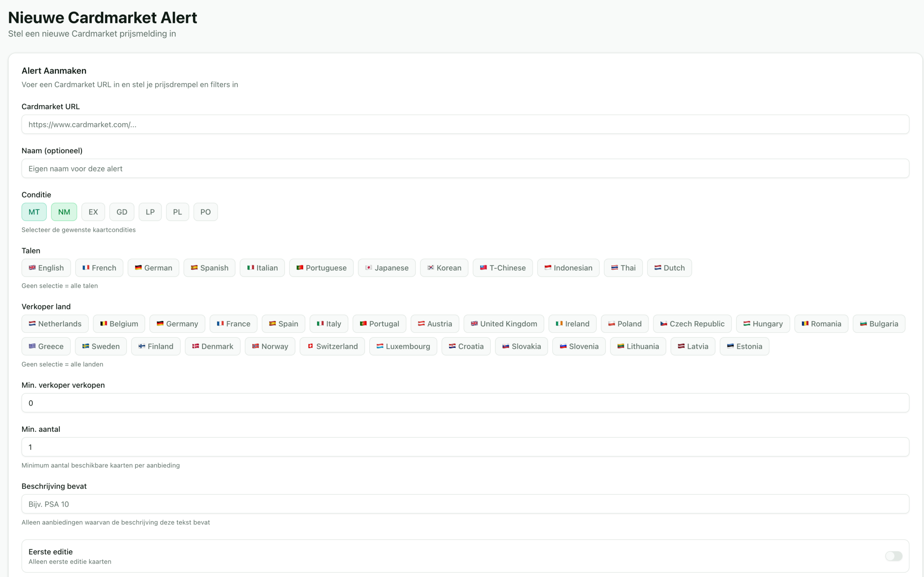Choose Germany seller country chip
Viewport: 924px width, 577px height.
[177, 324]
